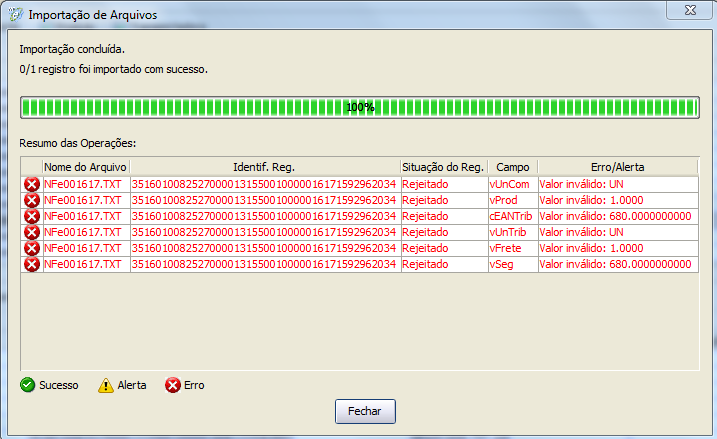The image size is (717, 439).
Task: Click 'Valor inválido: 680.0000000000' in cEANTrib row
Action: tap(615, 216)
